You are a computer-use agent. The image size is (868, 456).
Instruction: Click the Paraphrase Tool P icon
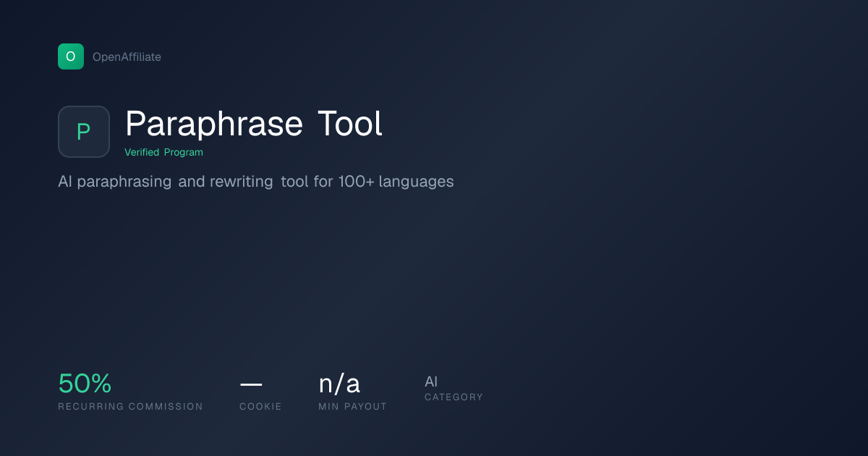tap(84, 132)
